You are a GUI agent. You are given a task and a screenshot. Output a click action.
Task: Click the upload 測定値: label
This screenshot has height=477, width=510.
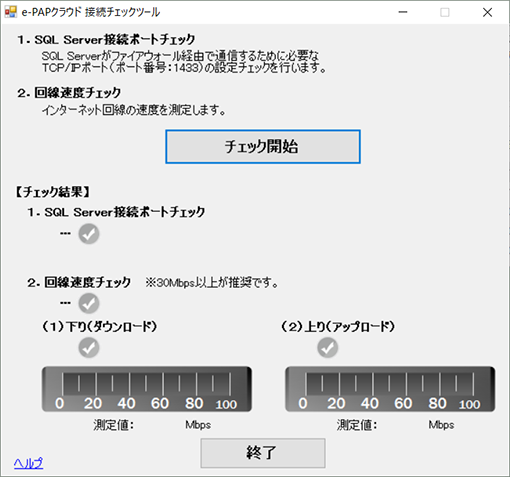tap(357, 425)
